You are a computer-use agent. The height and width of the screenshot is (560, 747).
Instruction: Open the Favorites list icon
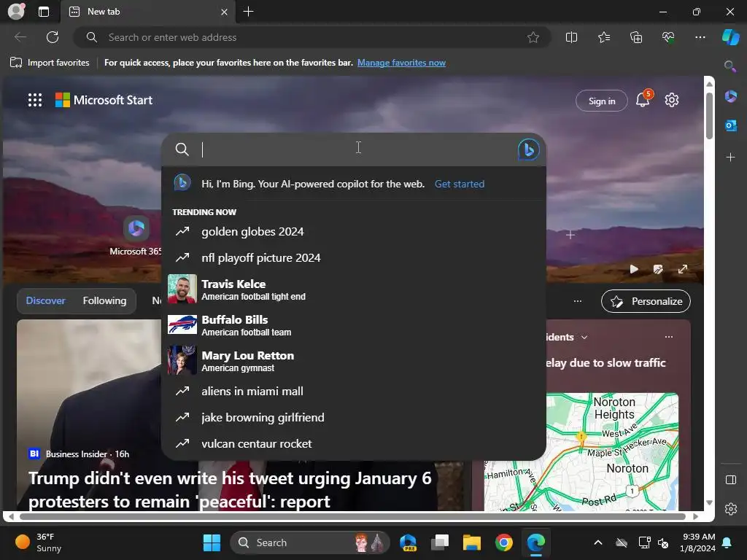[x=603, y=37]
